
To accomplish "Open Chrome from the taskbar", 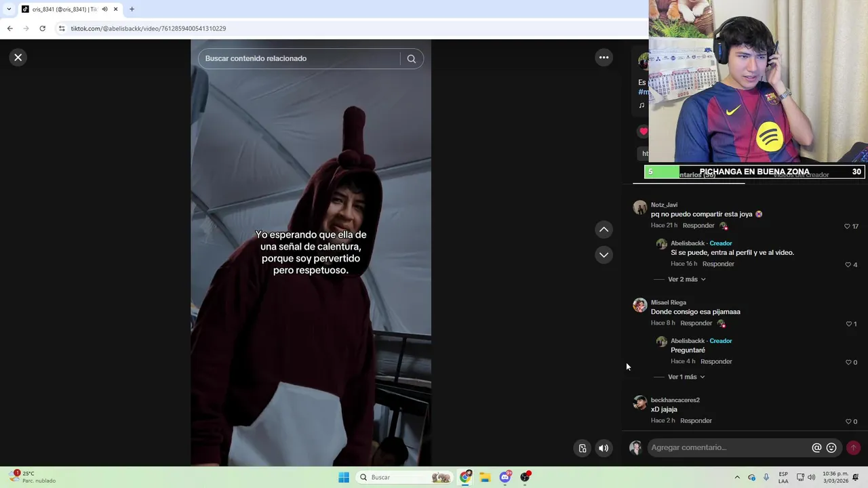I will pyautogui.click(x=465, y=477).
